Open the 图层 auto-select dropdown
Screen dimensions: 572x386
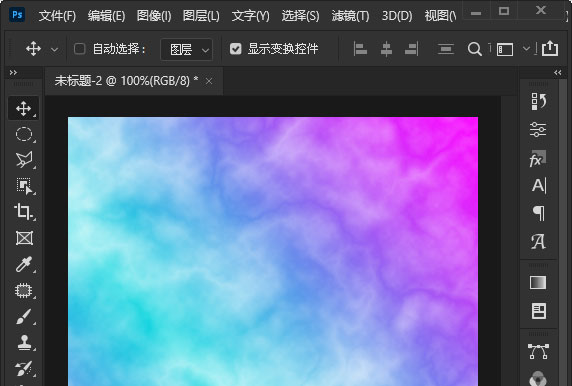click(186, 49)
